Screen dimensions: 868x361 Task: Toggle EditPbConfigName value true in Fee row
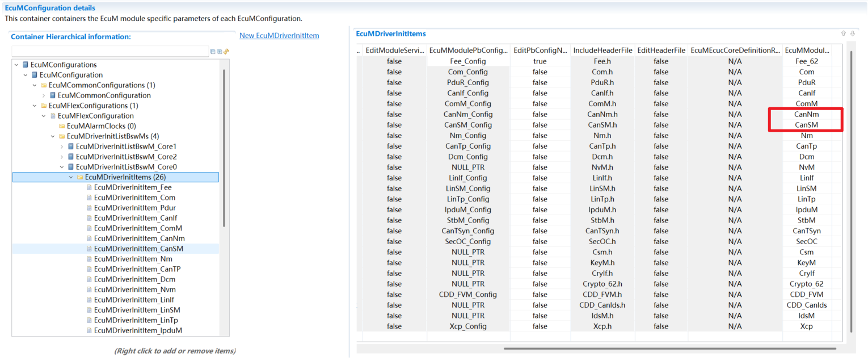click(x=540, y=61)
